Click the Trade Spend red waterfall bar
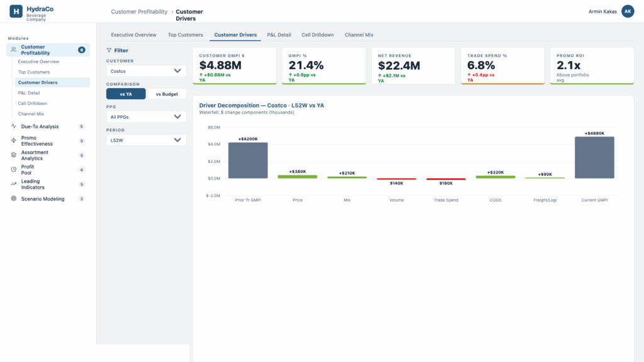 pyautogui.click(x=446, y=179)
